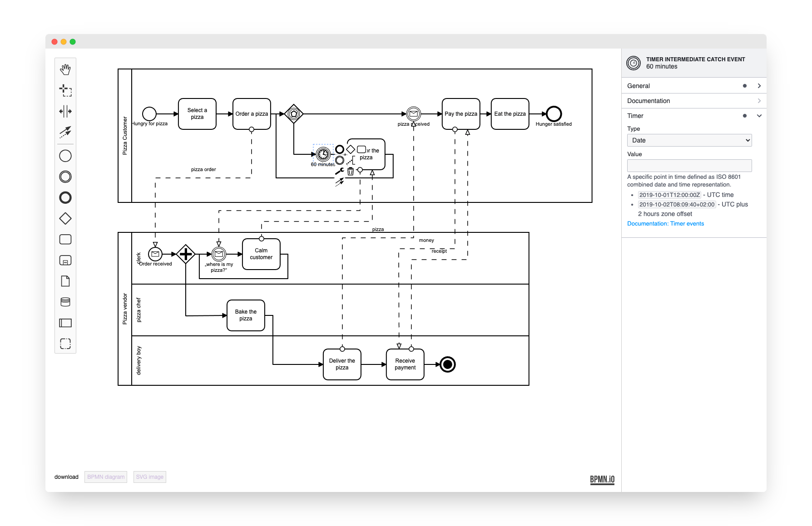Select the 'Order a pizza' task
The width and height of the screenshot is (812, 526).
pos(252,114)
